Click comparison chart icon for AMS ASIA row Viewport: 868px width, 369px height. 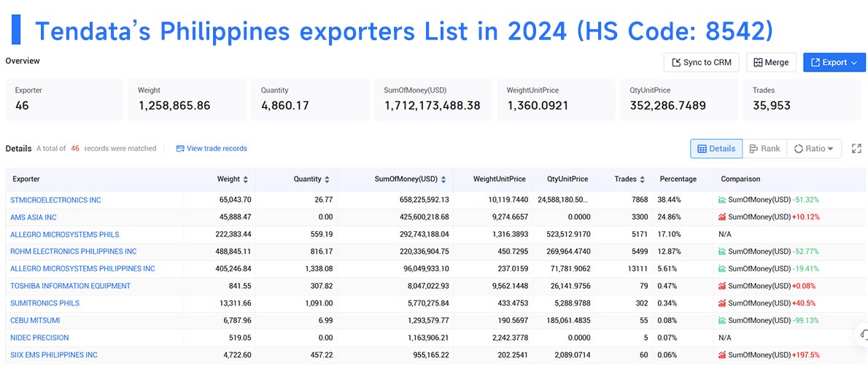(722, 217)
